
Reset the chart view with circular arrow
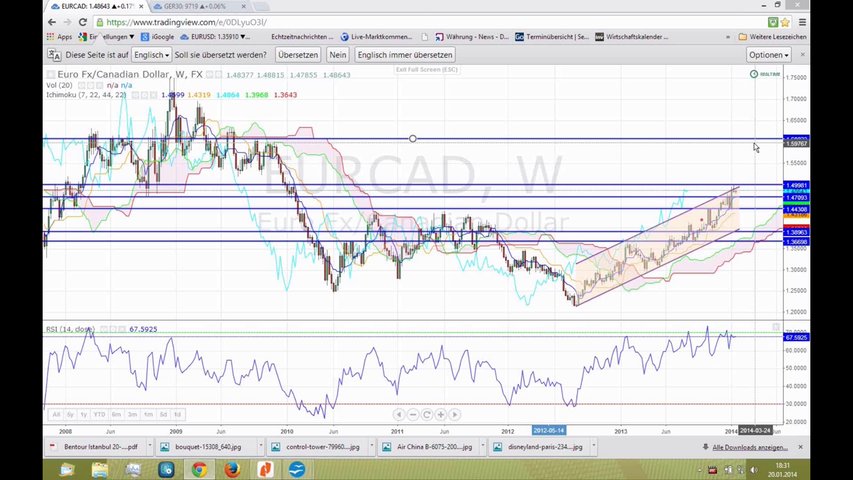coord(426,414)
